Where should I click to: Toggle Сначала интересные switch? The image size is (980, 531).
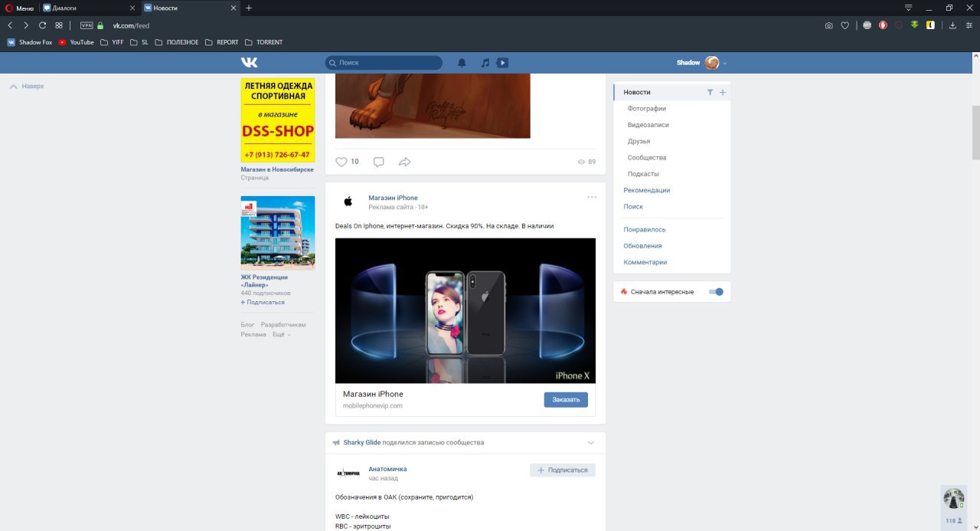tap(716, 292)
